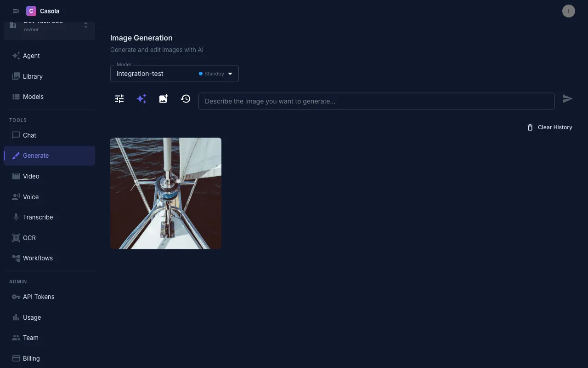Open the Workflows section
Screen dimensions: 588x368
pyautogui.click(x=38, y=258)
